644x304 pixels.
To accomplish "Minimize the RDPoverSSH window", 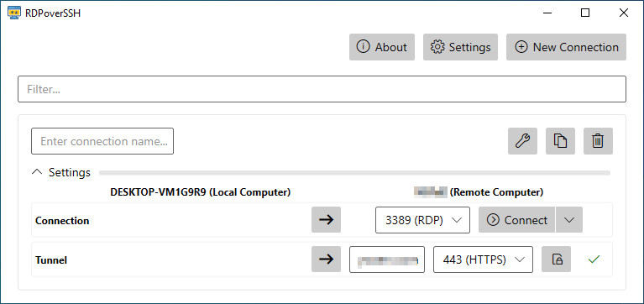I will pos(547,13).
